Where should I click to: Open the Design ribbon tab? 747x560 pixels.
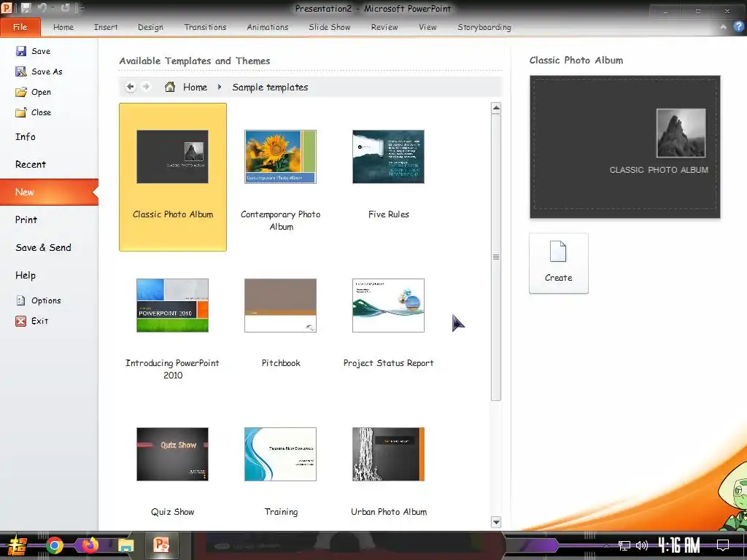(x=150, y=27)
